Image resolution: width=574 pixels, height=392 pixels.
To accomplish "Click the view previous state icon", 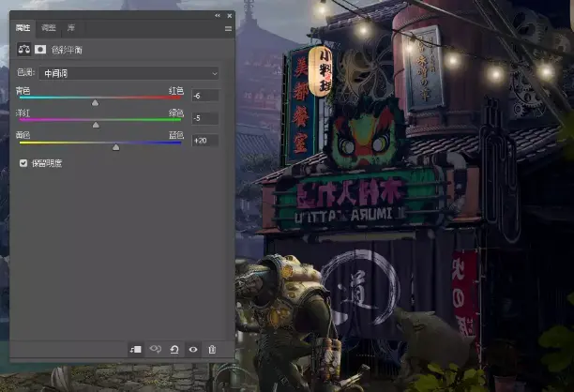I will [155, 350].
